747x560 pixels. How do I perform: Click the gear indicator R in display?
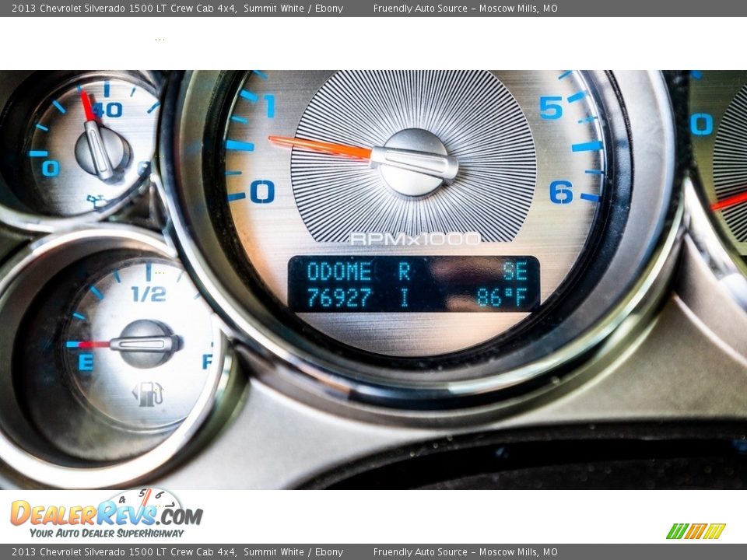pos(405,271)
